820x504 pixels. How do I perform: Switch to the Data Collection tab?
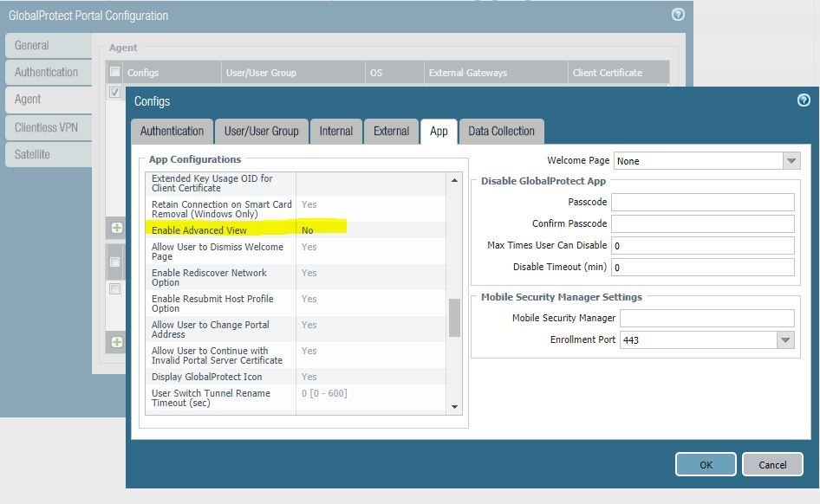point(501,132)
